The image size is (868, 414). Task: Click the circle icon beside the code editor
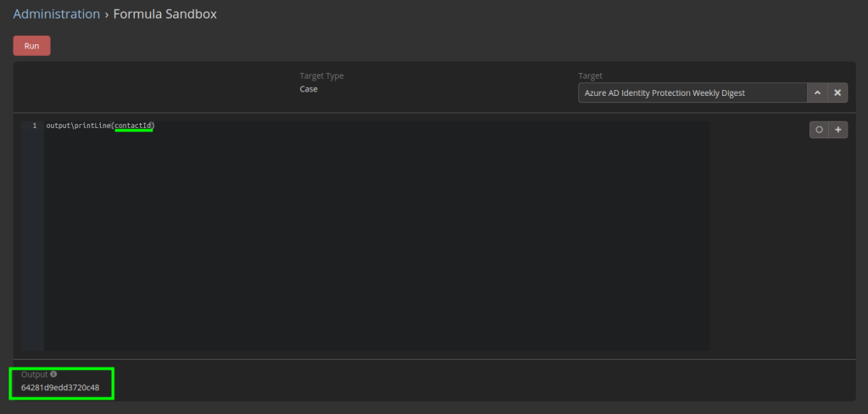pos(820,130)
